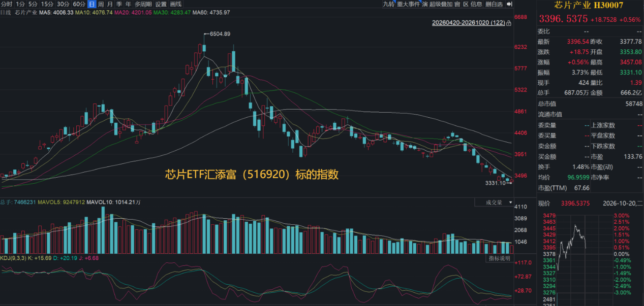Open the 成交量 indicator dropdown
Image resolution: width=644 pixels, height=306 pixels.
494,202
